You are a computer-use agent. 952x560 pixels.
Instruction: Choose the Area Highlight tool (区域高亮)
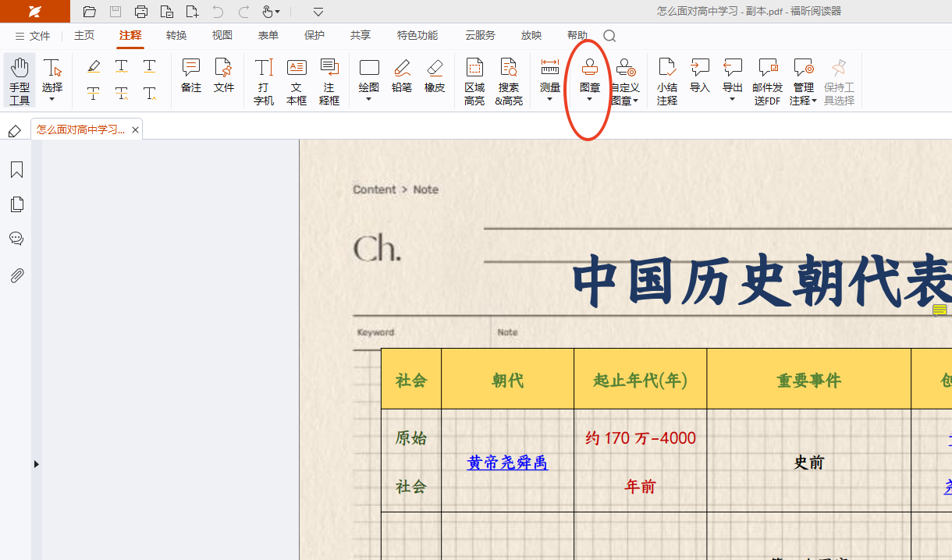tap(474, 80)
